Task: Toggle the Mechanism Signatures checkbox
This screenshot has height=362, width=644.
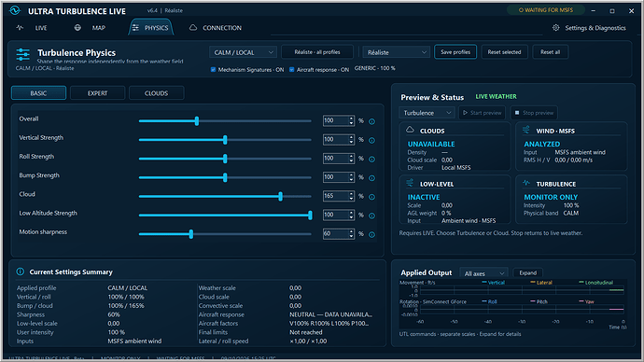Action: [213, 70]
